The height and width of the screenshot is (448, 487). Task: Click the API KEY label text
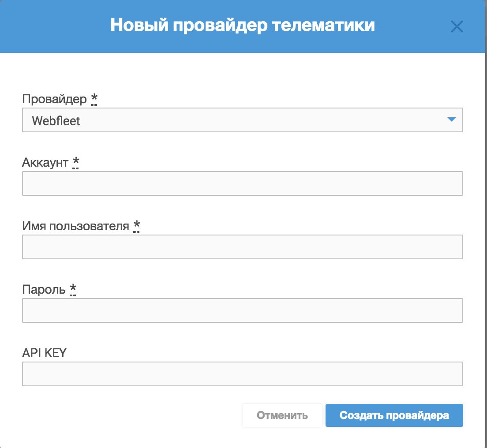coord(44,353)
